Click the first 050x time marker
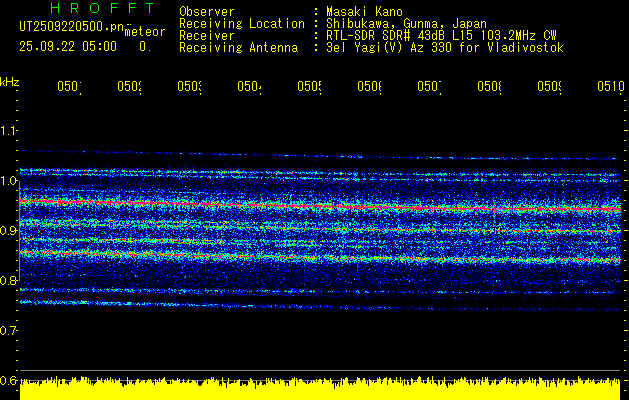The height and width of the screenshot is (400, 629). tap(69, 86)
